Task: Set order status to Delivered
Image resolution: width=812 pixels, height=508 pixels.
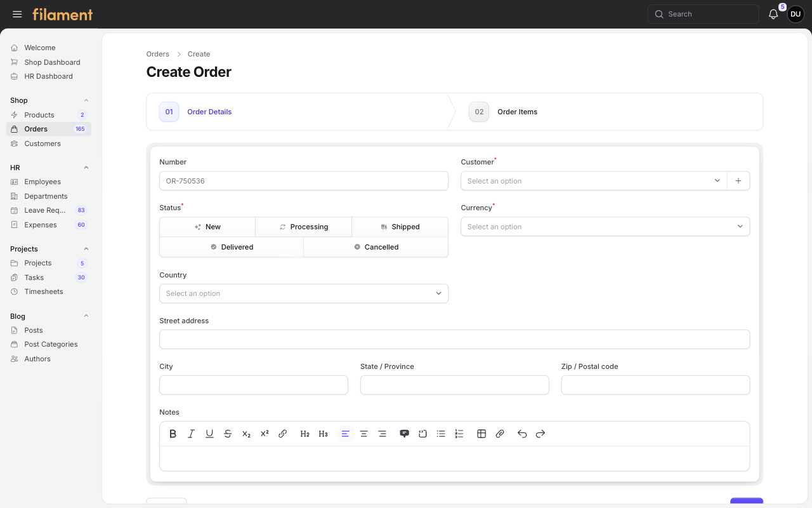Action: coord(232,247)
